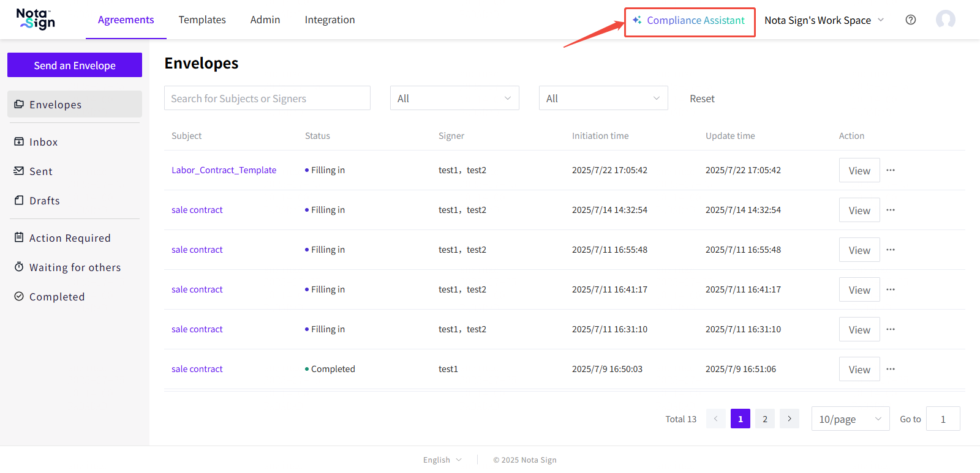Open the Compliance Assistant
980x473 pixels.
pos(690,21)
